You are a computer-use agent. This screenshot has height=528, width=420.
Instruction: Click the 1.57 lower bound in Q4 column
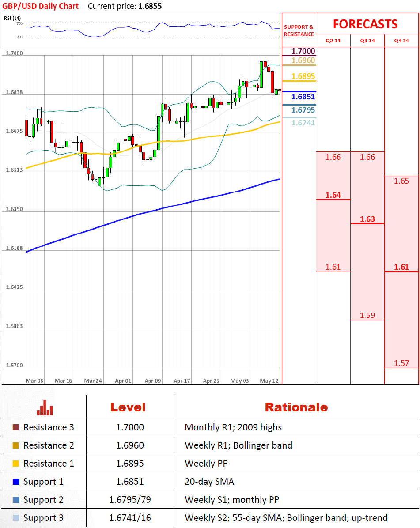pos(401,363)
